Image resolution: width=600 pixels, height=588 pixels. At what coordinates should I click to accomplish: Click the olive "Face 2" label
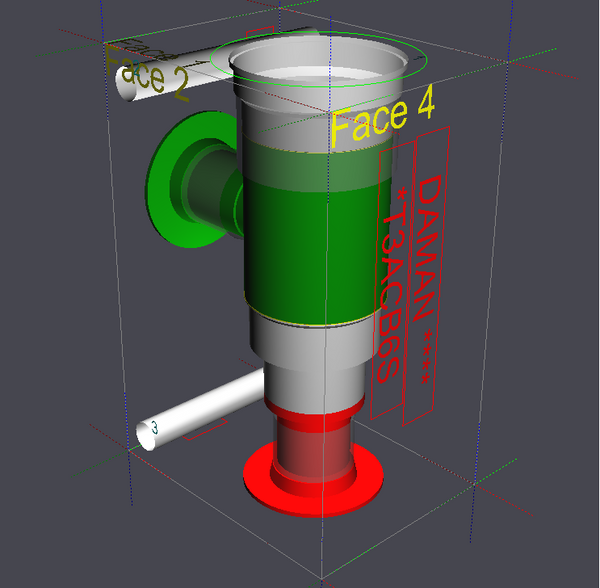click(146, 74)
